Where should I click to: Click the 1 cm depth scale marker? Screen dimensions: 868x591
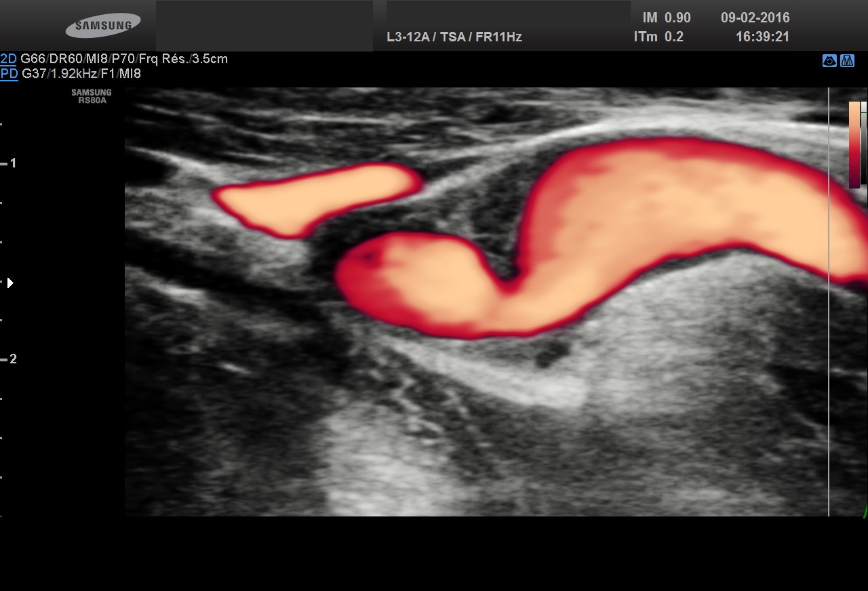coord(9,163)
